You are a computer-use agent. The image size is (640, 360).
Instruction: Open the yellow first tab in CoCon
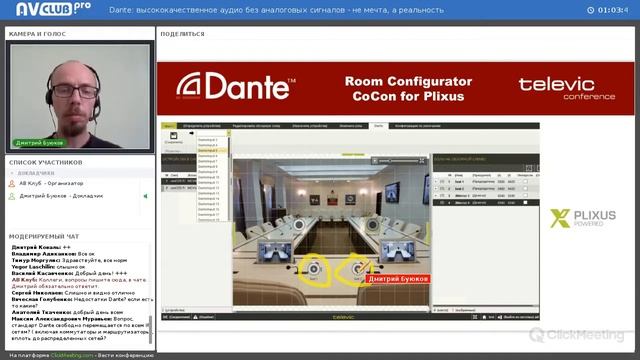(x=169, y=126)
